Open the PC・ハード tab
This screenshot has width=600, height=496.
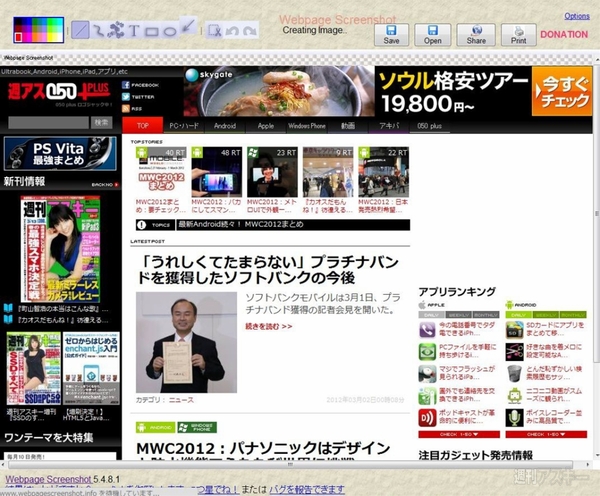click(x=184, y=126)
